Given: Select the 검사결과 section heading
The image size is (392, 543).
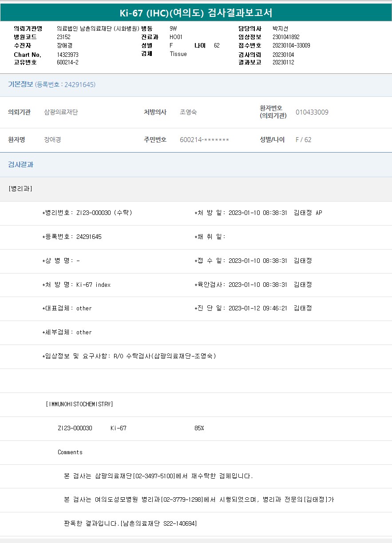Looking at the screenshot, I should (x=20, y=165).
